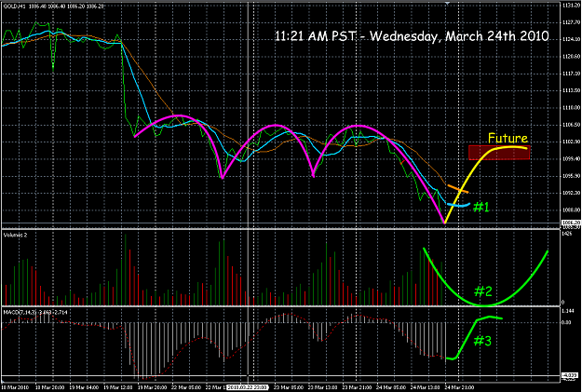Click the 1131.20 price axis label

click(x=571, y=6)
